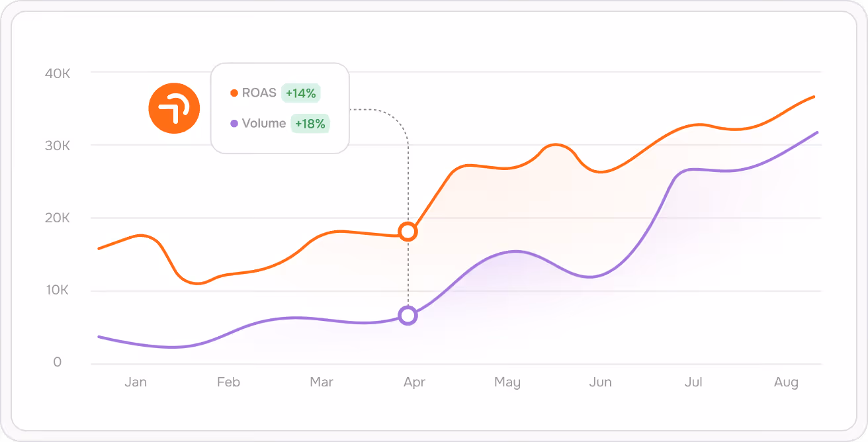Click the purple Volume legend dot
868x442 pixels.
234,124
